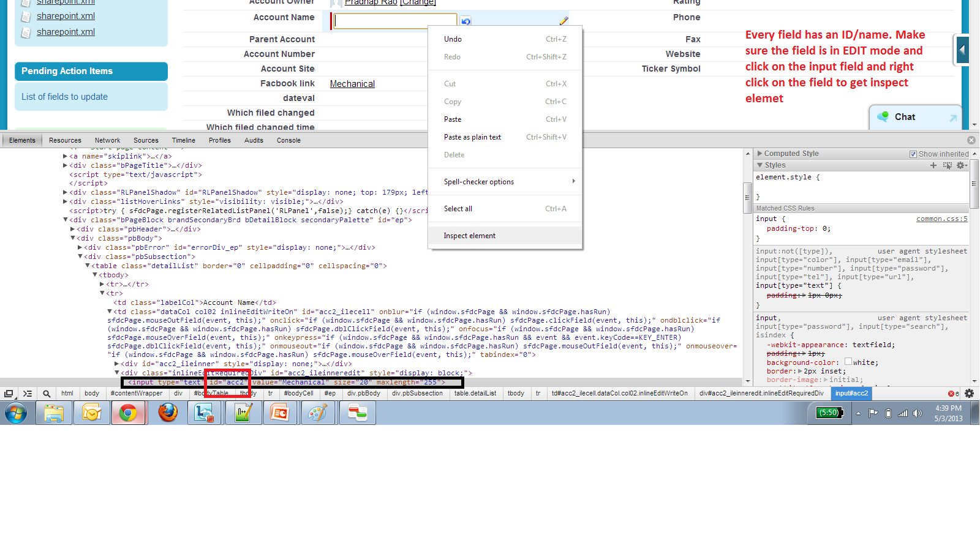Screen dimensions: 980x551
Task: Open Firefox from the taskbar
Action: pyautogui.click(x=167, y=413)
